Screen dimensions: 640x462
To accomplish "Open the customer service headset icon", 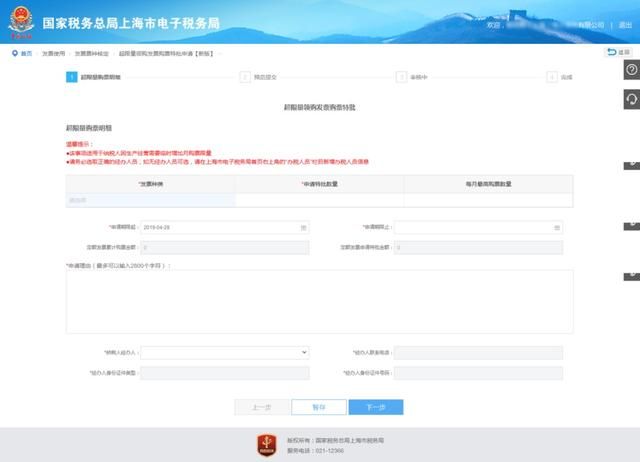I will tap(631, 98).
